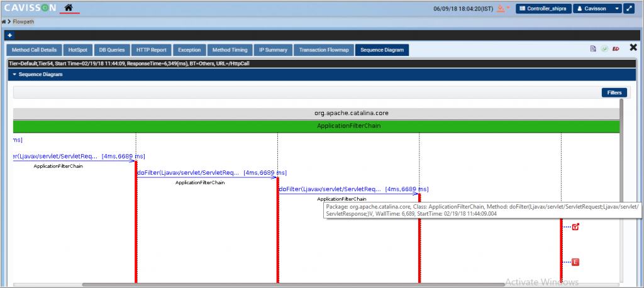
Task: Expand the Cavisson user menu arrow
Action: (x=618, y=9)
